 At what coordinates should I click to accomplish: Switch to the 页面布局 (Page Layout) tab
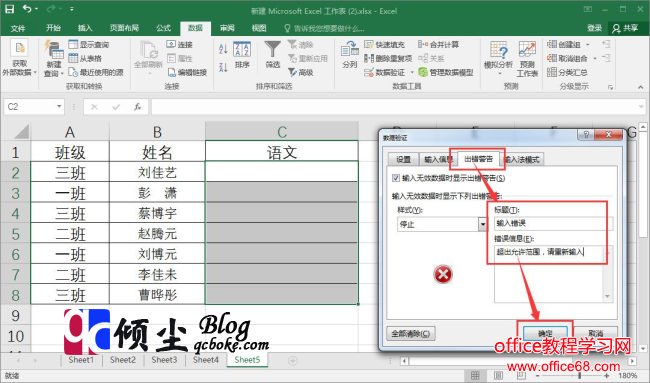click(124, 28)
